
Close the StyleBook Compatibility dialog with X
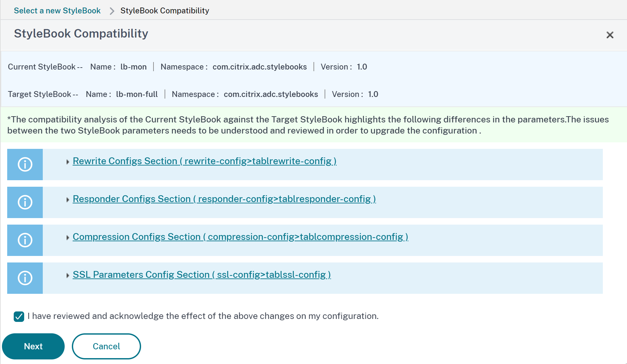(610, 35)
